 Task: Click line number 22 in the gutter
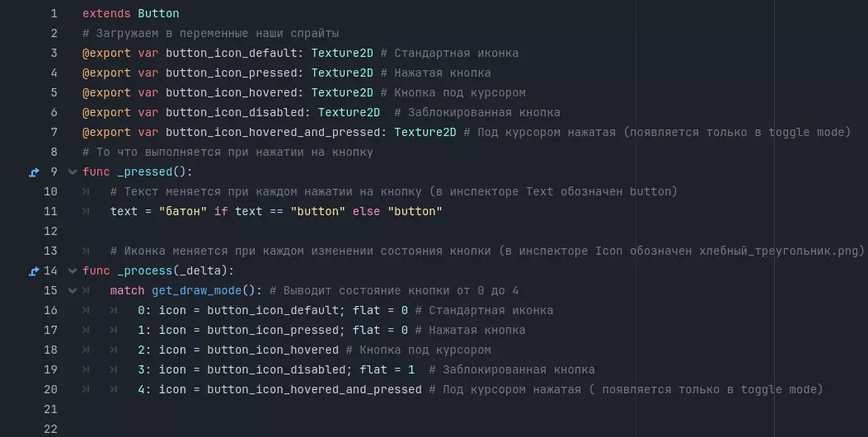point(50,430)
